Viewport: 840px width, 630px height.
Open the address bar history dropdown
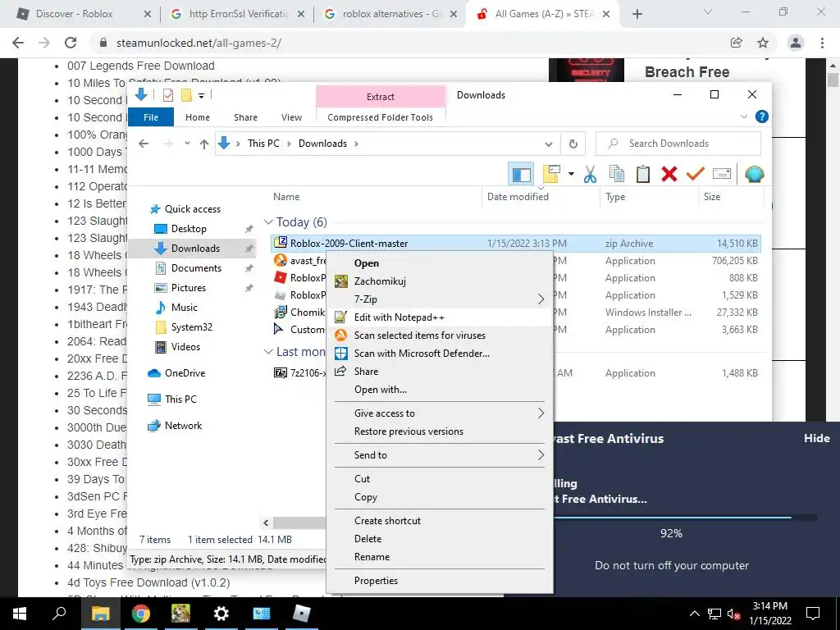point(549,144)
